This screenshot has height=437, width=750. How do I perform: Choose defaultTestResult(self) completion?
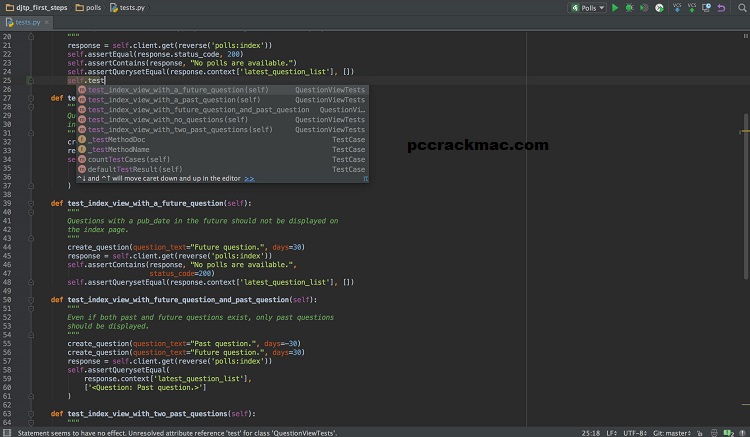[x=222, y=169]
